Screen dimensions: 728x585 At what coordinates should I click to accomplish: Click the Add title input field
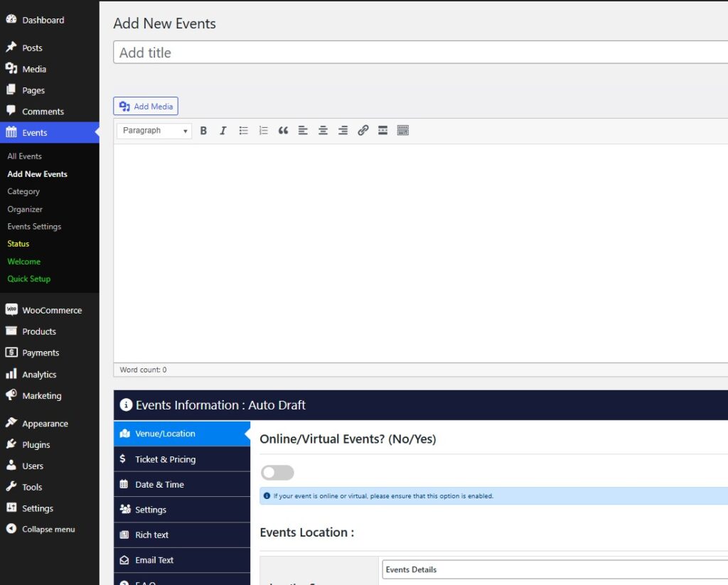[x=421, y=53]
